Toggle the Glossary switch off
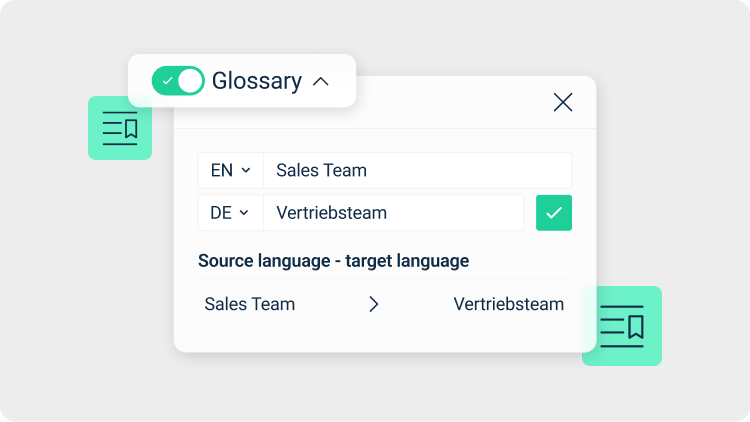This screenshot has height=422, width=750. click(x=178, y=81)
